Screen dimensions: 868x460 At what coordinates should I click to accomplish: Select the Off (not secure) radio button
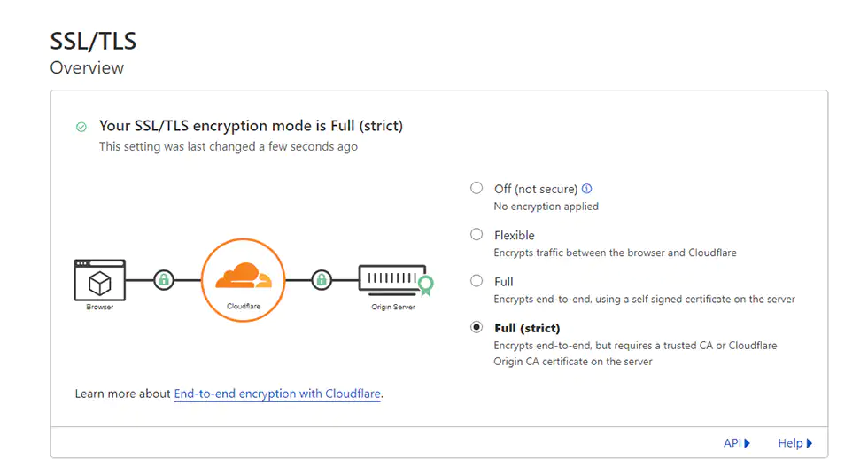[477, 188]
